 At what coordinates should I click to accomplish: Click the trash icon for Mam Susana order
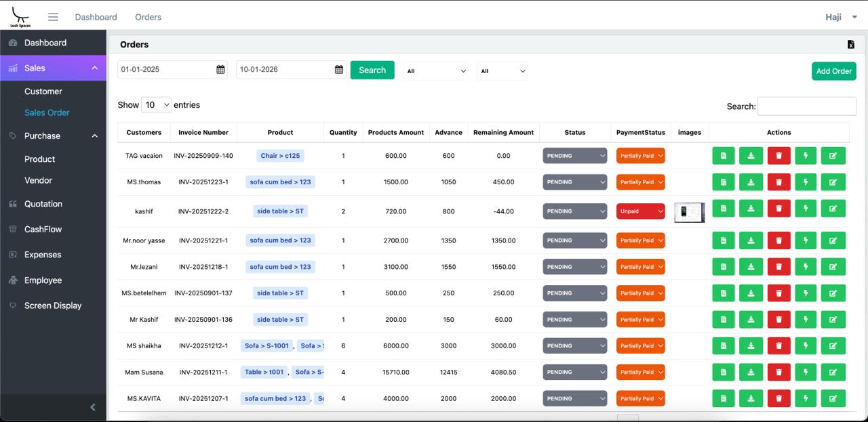[x=778, y=372]
